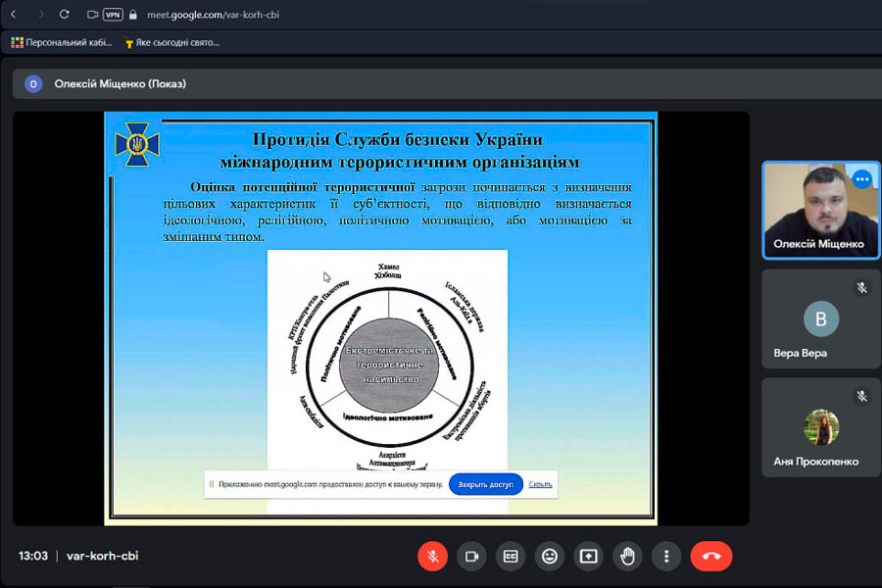Go back with the browser back arrow

pos(14,14)
